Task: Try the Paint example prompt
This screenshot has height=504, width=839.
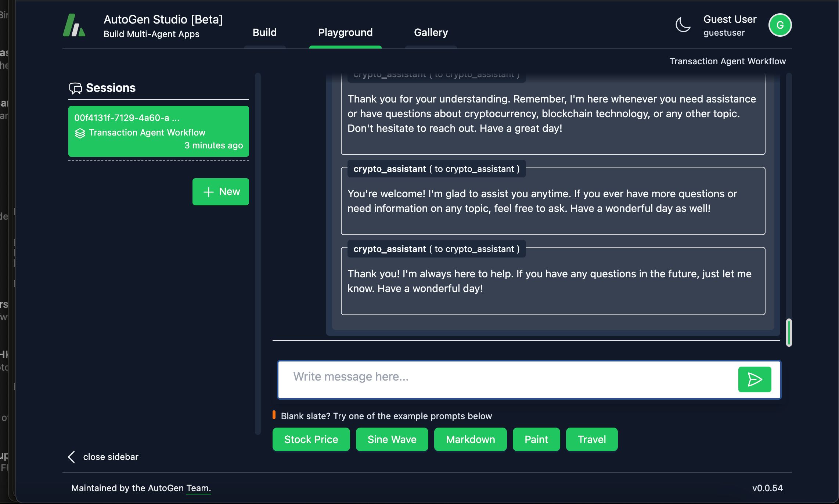Action: click(x=536, y=439)
